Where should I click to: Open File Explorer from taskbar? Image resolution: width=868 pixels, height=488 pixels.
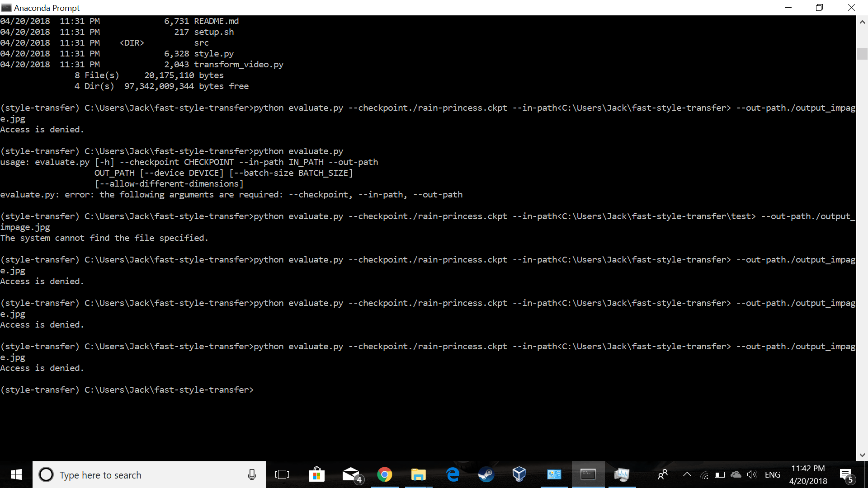(417, 474)
